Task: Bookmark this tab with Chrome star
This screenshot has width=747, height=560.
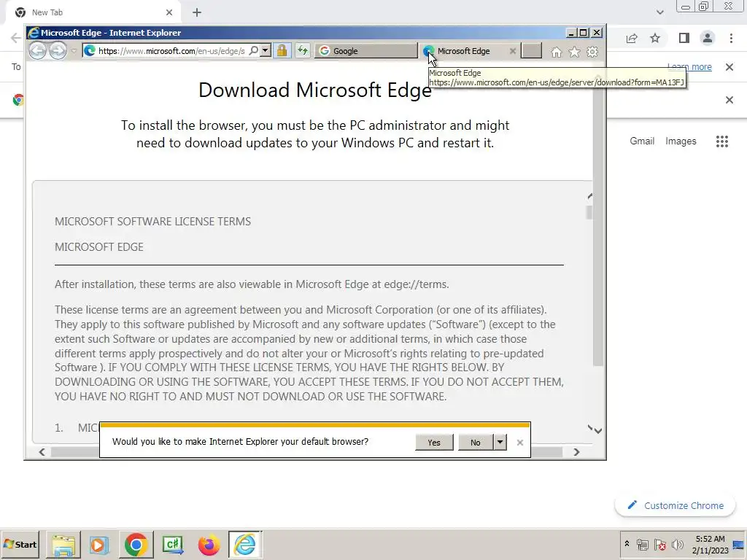Action: 655,38
